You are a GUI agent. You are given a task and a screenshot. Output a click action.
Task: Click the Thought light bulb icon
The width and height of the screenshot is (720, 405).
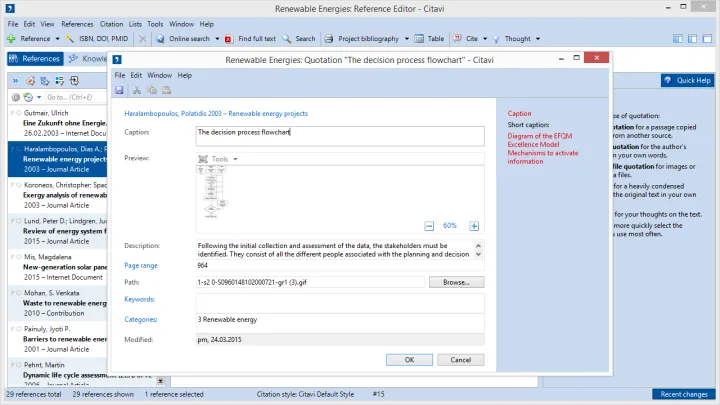496,39
